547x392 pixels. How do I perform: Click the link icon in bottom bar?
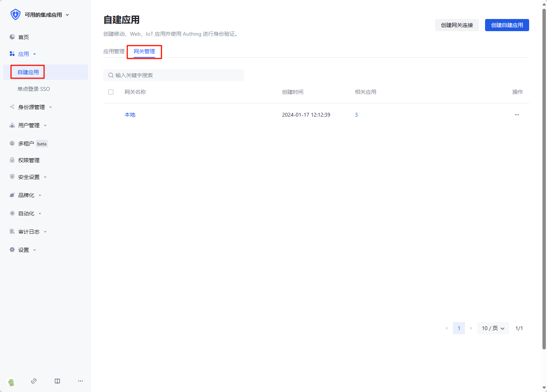tap(34, 381)
